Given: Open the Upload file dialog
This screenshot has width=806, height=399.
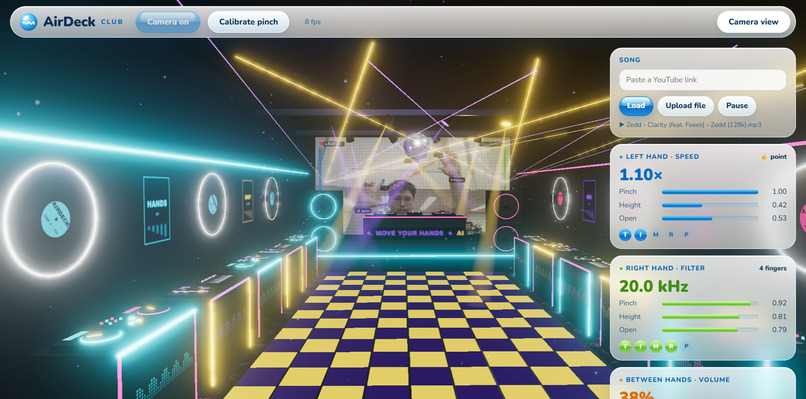Looking at the screenshot, I should pos(685,106).
